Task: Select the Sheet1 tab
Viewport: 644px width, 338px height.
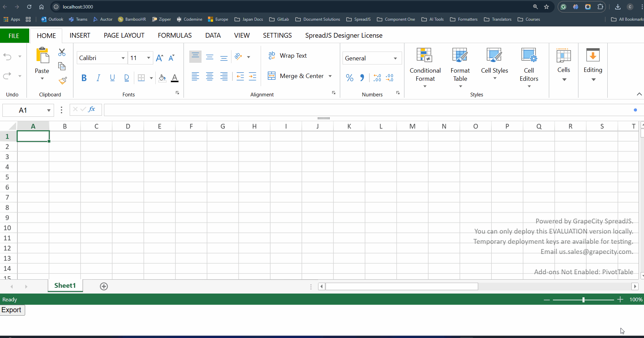Action: click(x=65, y=286)
